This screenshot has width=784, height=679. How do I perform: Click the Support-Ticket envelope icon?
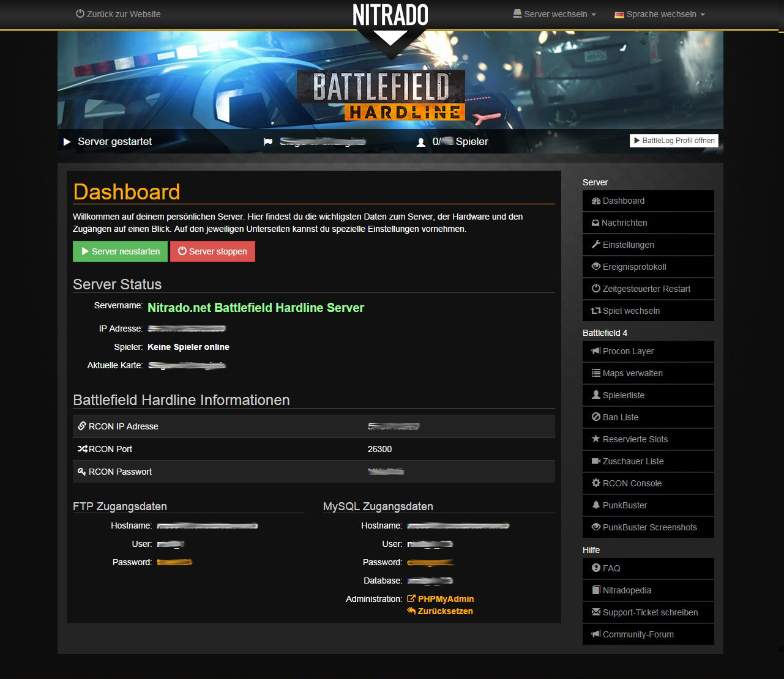pos(596,612)
